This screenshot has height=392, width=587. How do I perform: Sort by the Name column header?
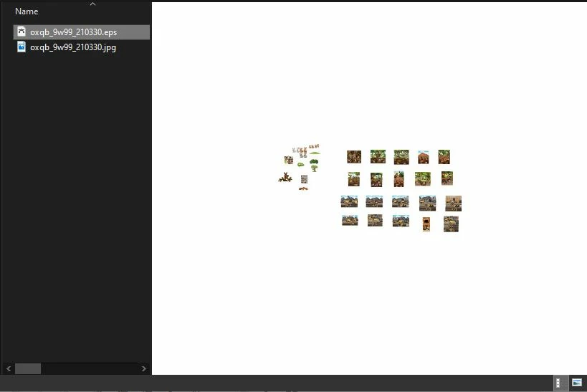click(x=27, y=11)
